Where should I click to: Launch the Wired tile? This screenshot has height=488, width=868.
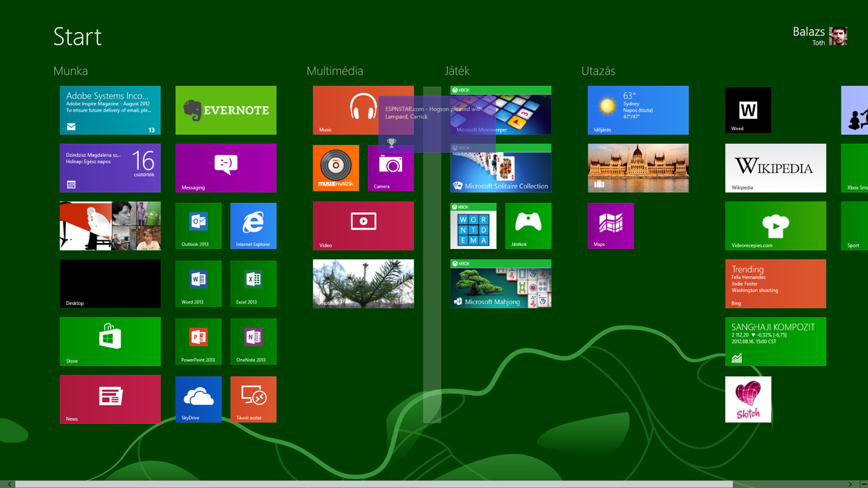(x=748, y=110)
